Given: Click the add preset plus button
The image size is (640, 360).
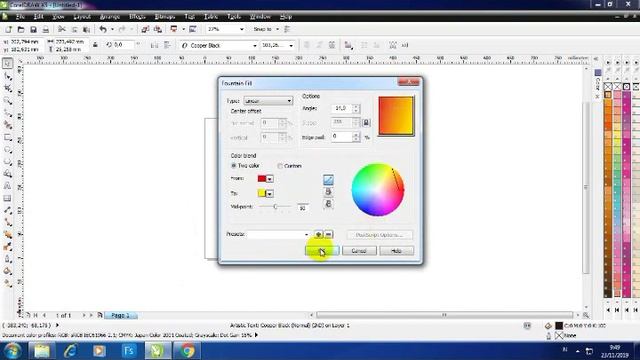Looking at the screenshot, I should tap(318, 234).
